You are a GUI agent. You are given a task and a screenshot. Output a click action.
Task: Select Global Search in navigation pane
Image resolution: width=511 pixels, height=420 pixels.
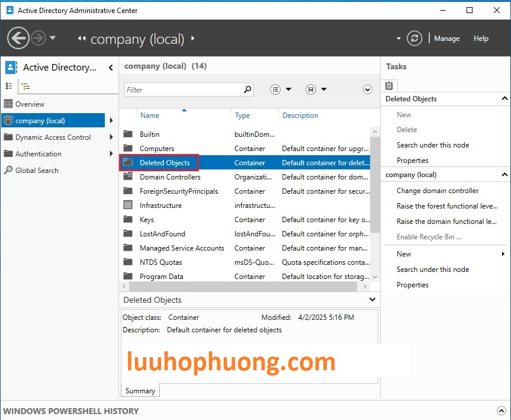pyautogui.click(x=37, y=171)
